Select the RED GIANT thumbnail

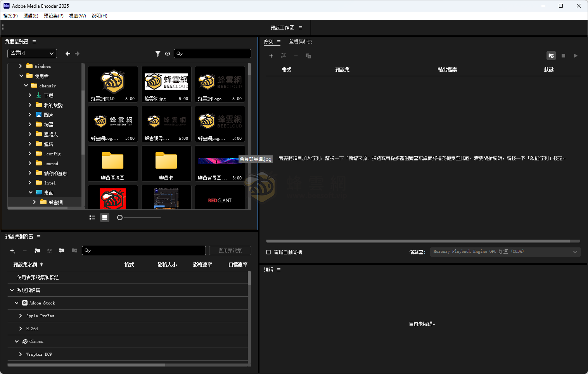click(220, 198)
